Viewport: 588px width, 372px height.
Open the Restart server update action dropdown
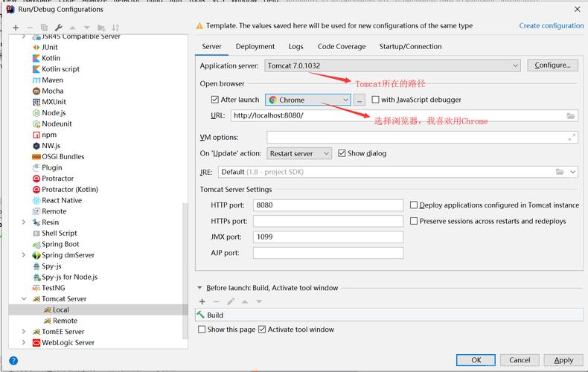(299, 153)
